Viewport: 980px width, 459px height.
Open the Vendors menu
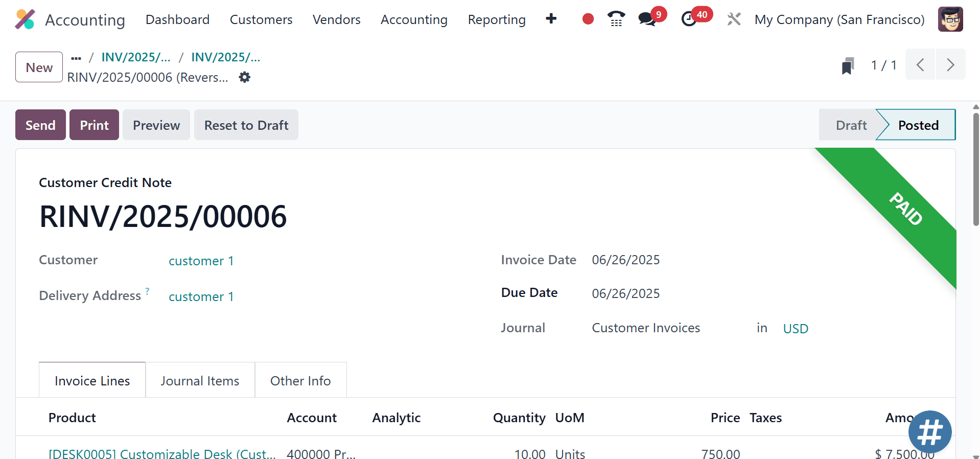[336, 19]
